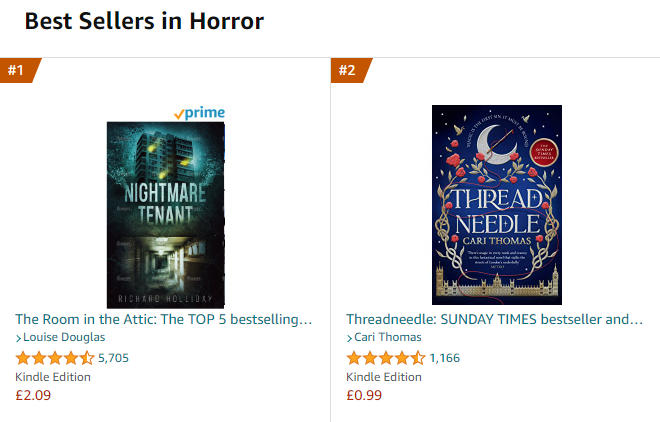This screenshot has height=422, width=660.
Task: Click Kindle Edition under Threadneedle
Action: (384, 377)
